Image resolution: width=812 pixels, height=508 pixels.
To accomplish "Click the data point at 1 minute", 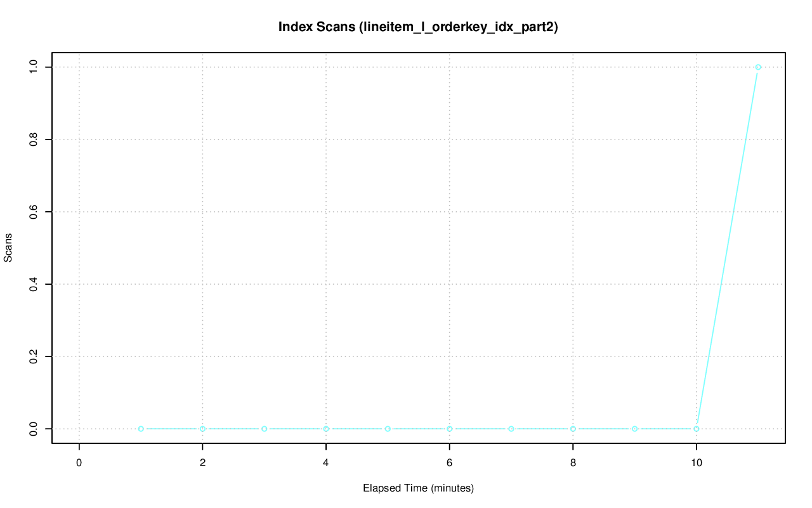I will click(141, 429).
